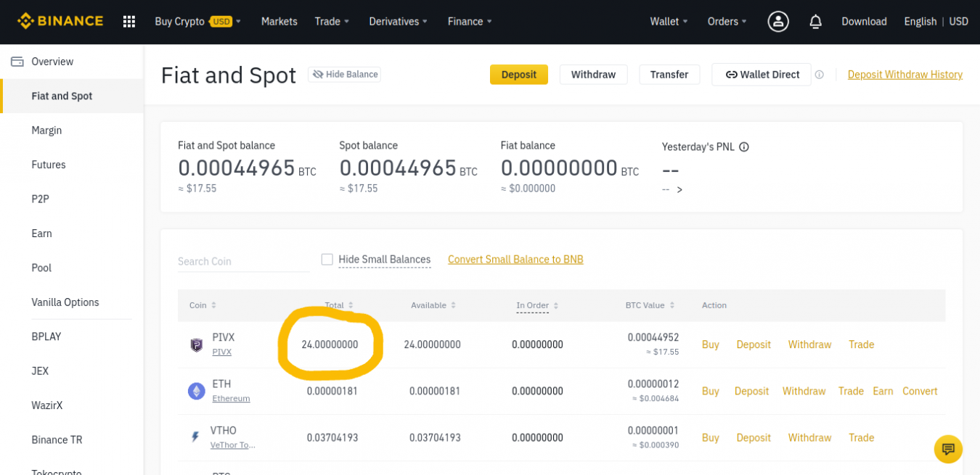Click the Transfer button
The image size is (980, 475).
point(669,75)
